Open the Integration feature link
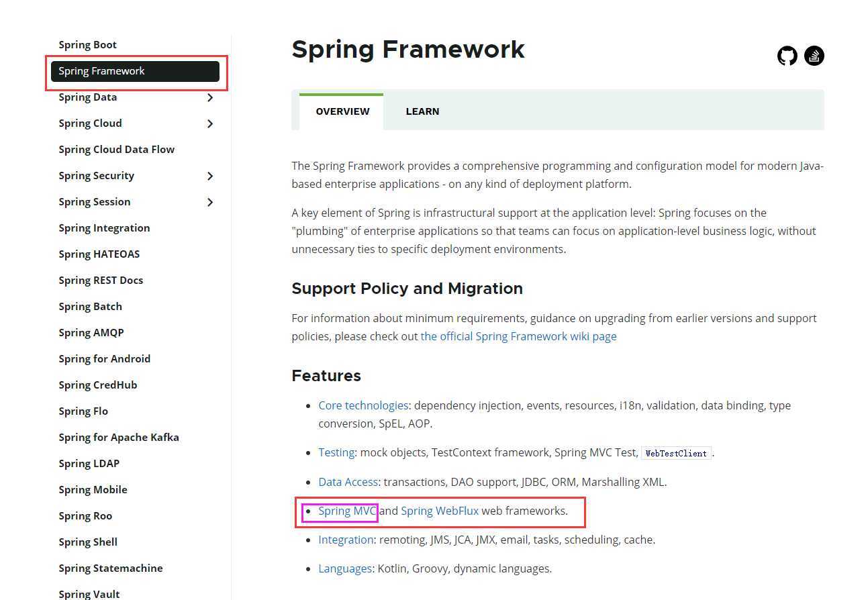868x600 pixels. tap(346, 540)
